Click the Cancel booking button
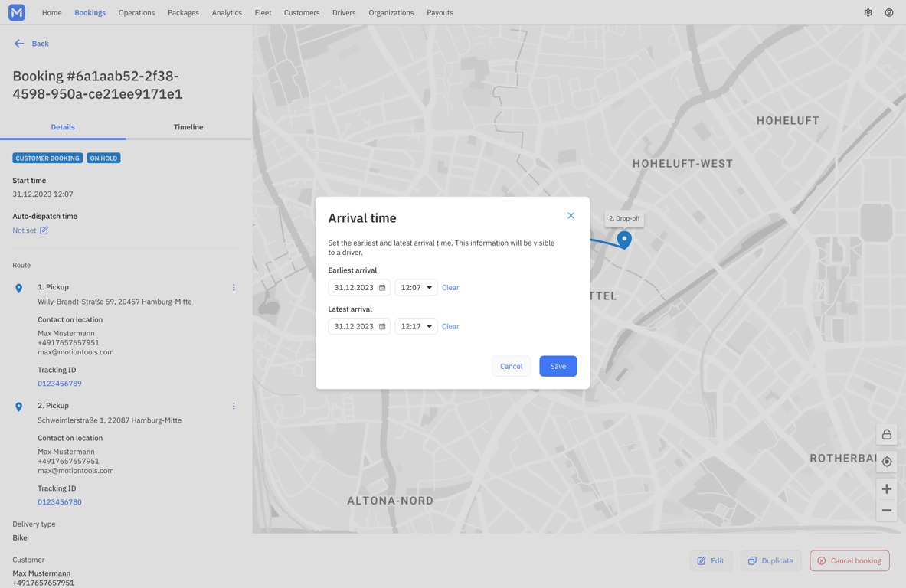The width and height of the screenshot is (906, 588). point(849,561)
